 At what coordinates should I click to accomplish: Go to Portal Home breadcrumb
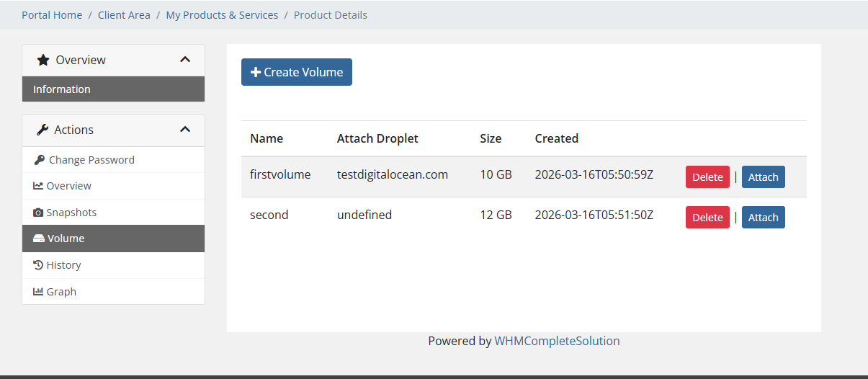click(52, 15)
